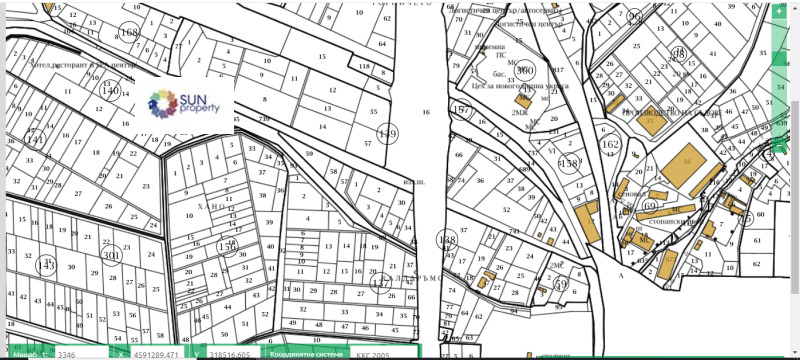
Task: Select circled block number 139
Action: 387,134
